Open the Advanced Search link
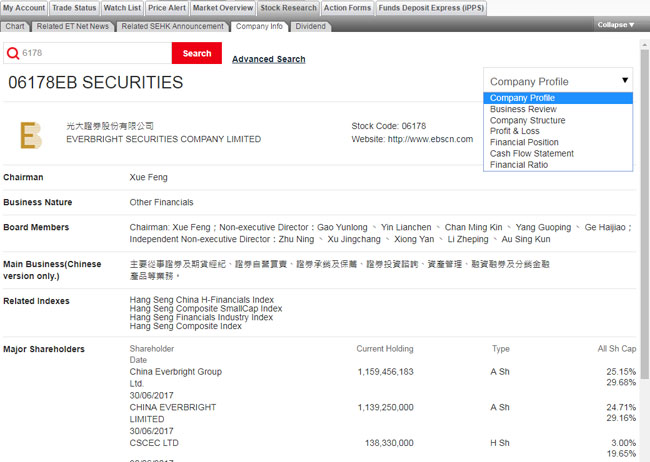 [x=269, y=59]
